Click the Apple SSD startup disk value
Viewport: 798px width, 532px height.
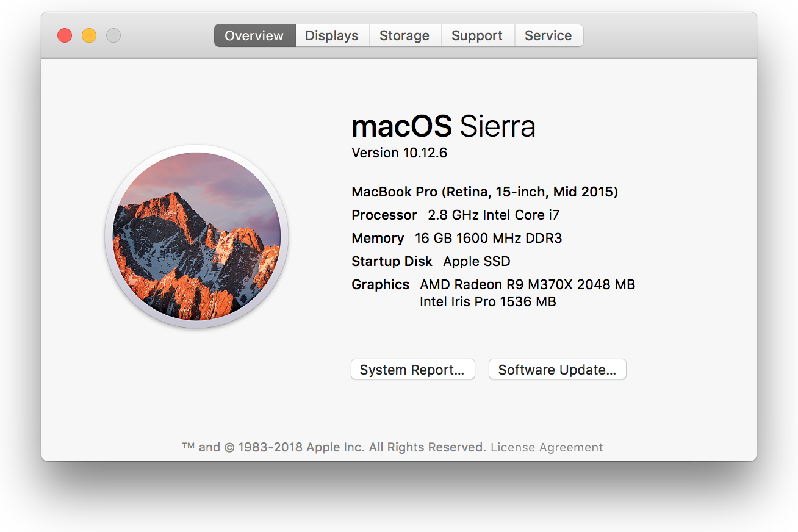click(x=476, y=261)
